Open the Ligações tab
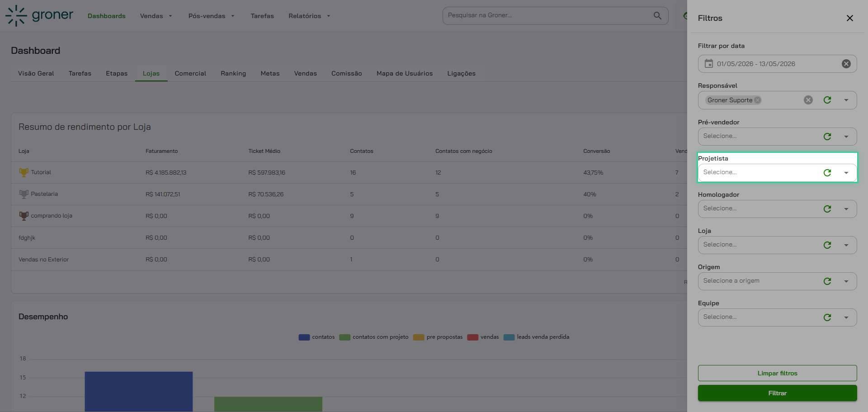 461,73
